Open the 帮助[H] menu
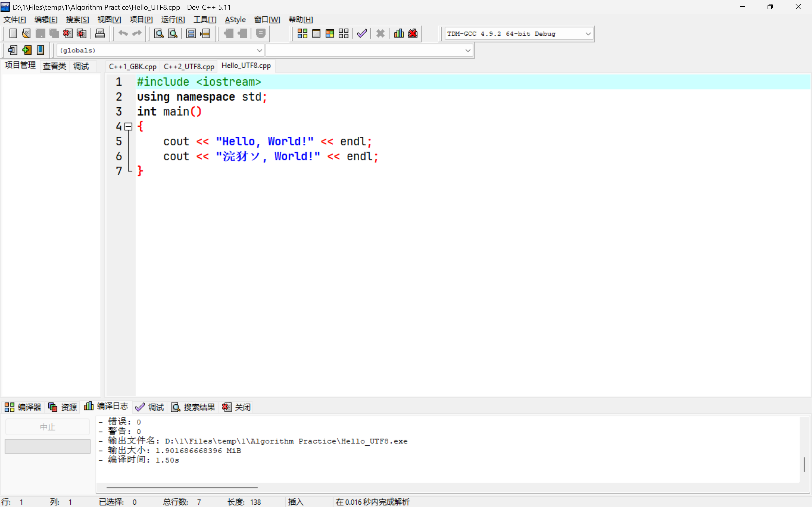The image size is (812, 507). click(x=301, y=20)
